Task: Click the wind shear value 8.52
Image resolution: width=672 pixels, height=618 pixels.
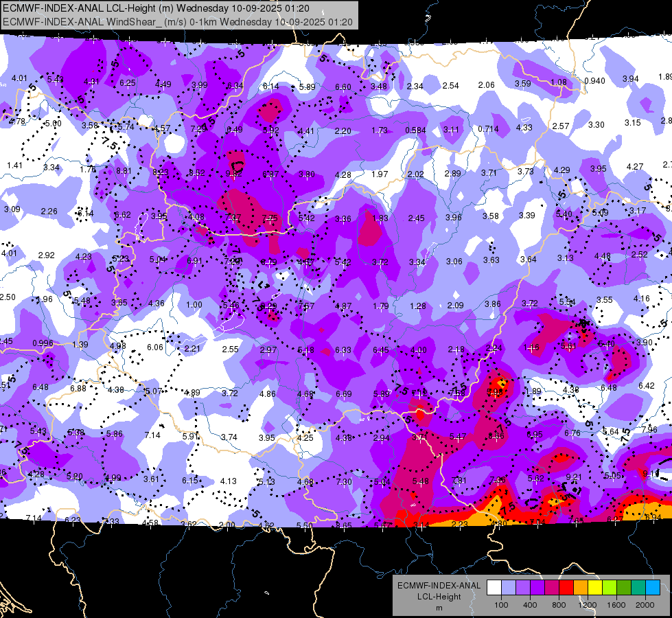Action: (x=197, y=173)
